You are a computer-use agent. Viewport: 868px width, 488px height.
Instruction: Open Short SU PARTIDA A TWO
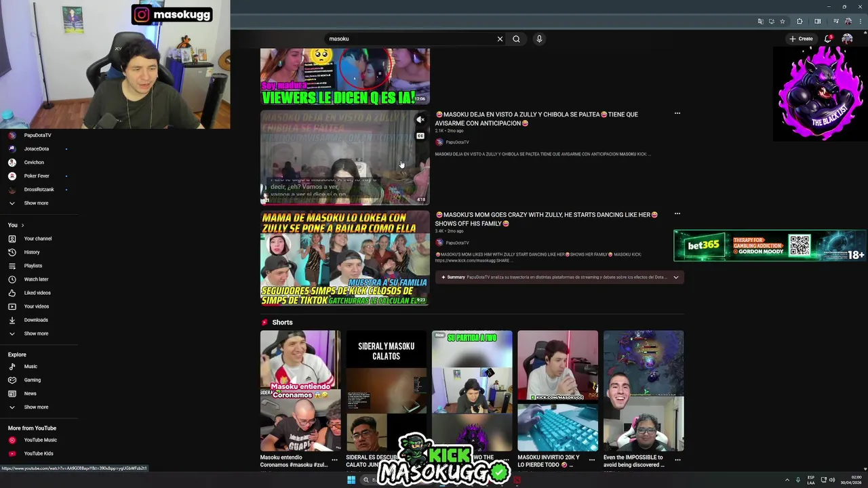pyautogui.click(x=472, y=391)
